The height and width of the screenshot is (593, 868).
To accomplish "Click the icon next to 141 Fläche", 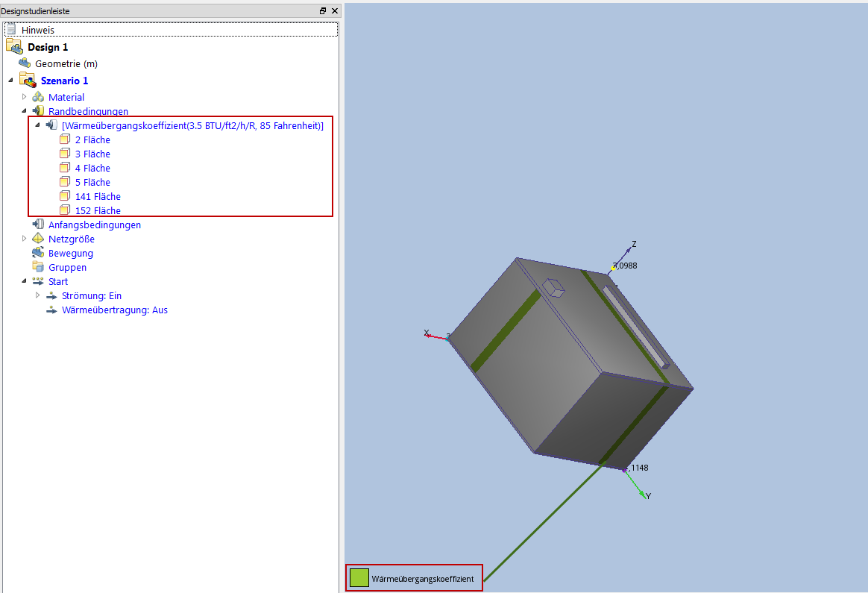I will tap(65, 196).
